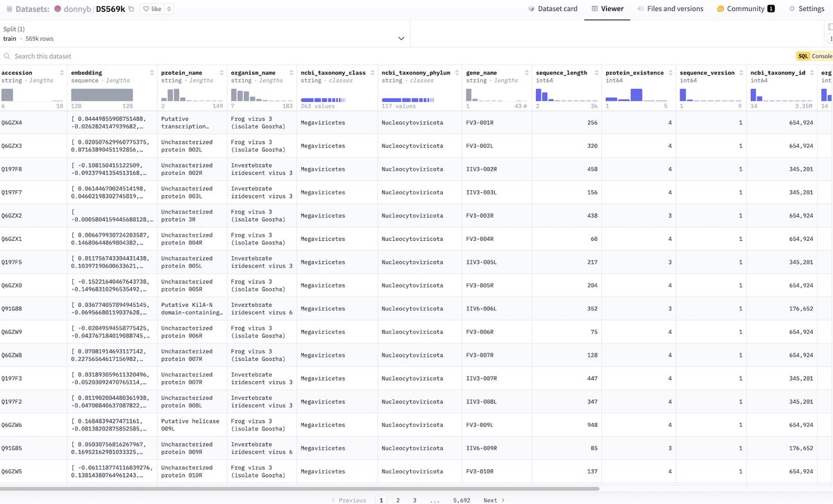Click the Community count badge 1
Image resolution: width=833 pixels, height=504 pixels.
pyautogui.click(x=771, y=9)
